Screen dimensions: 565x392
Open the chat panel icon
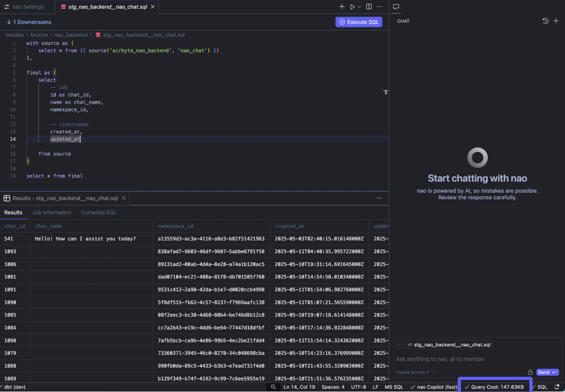click(x=396, y=7)
